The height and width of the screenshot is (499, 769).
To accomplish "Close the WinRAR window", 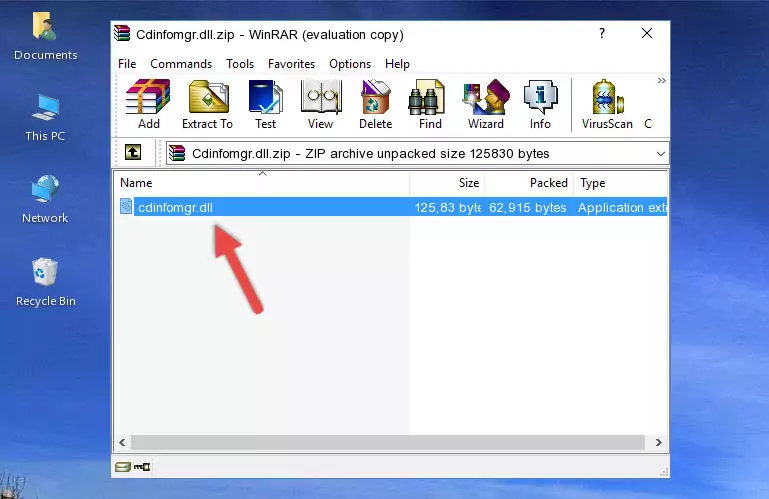I will (647, 33).
